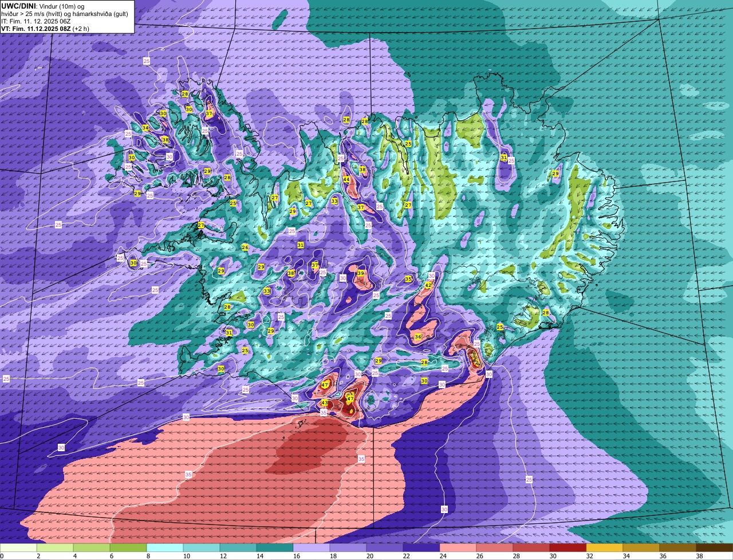733x560 pixels.
Task: Click the 32–34 m/s yellow-gold legend swatch
Action: point(605,548)
